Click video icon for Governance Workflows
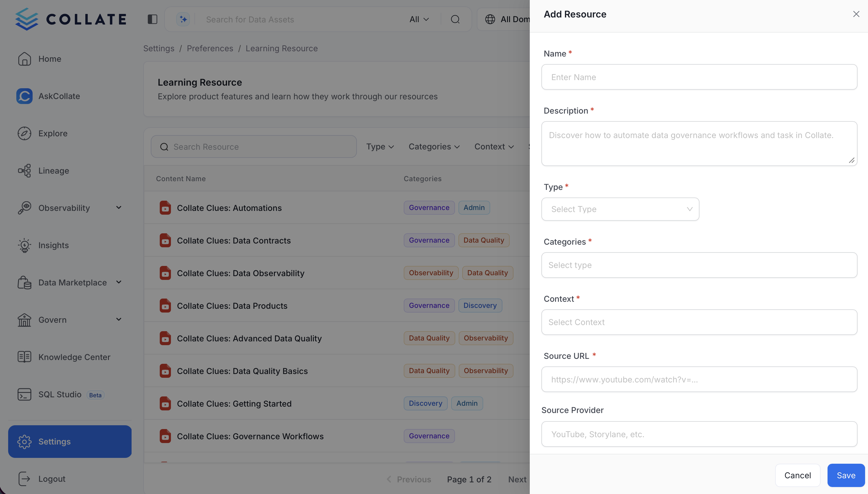868x494 pixels. [x=165, y=436]
